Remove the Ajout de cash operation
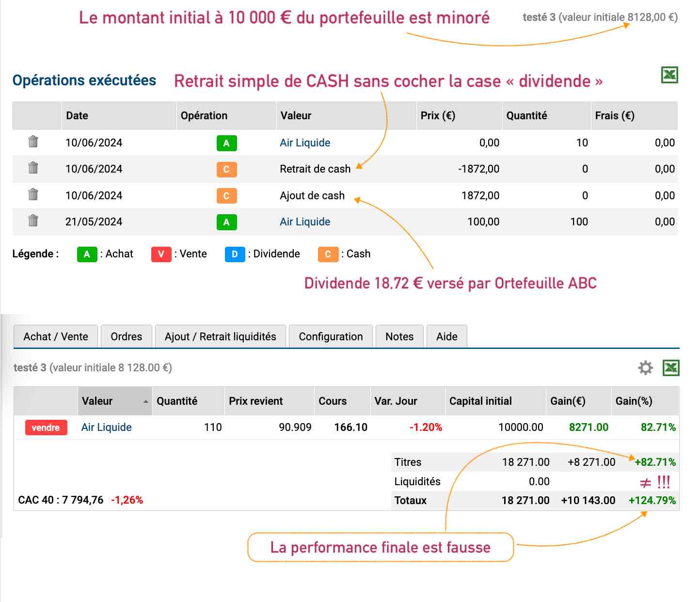Image resolution: width=700 pixels, height=602 pixels. (x=33, y=194)
